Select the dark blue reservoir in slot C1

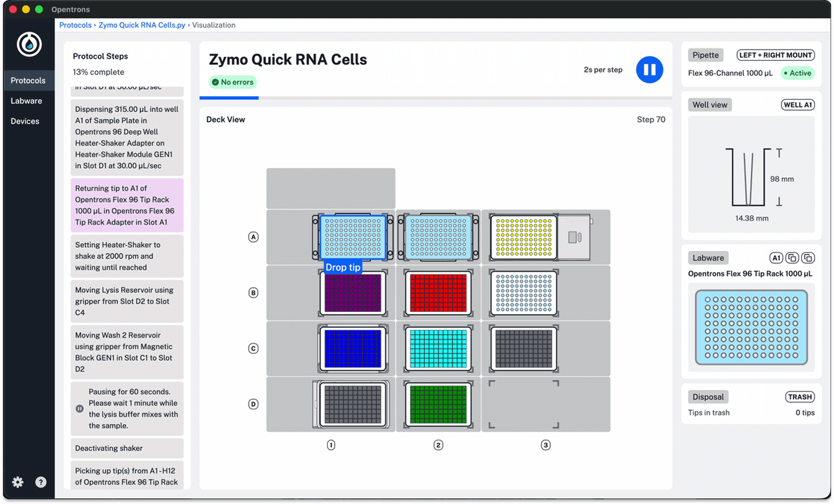pos(353,349)
